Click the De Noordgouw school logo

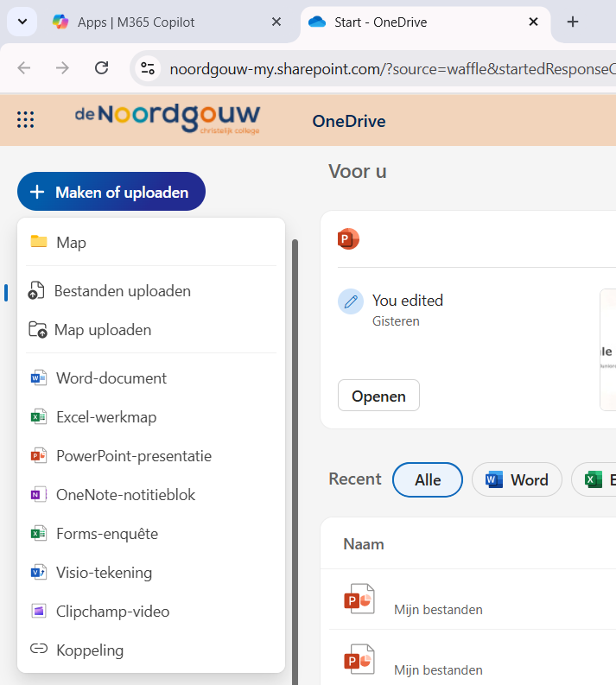point(167,119)
